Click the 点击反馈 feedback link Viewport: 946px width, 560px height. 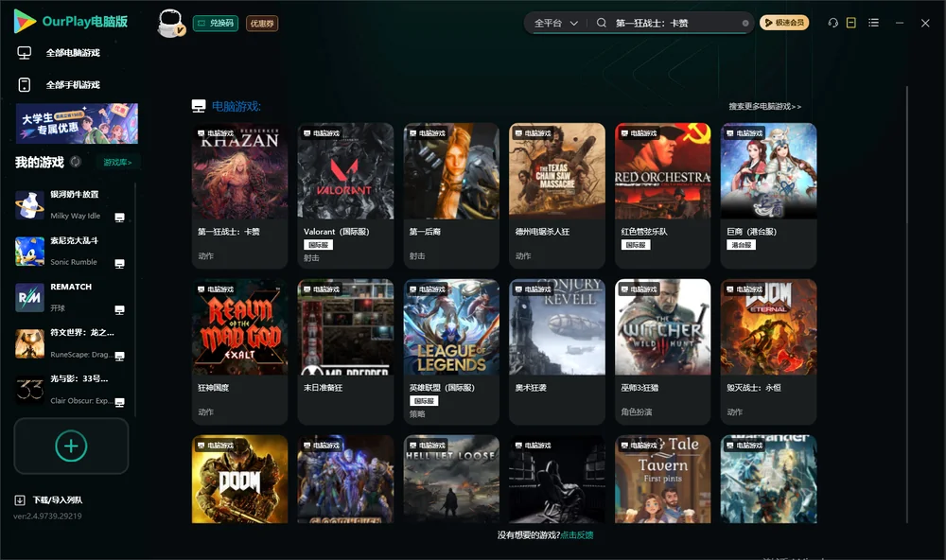click(x=577, y=534)
